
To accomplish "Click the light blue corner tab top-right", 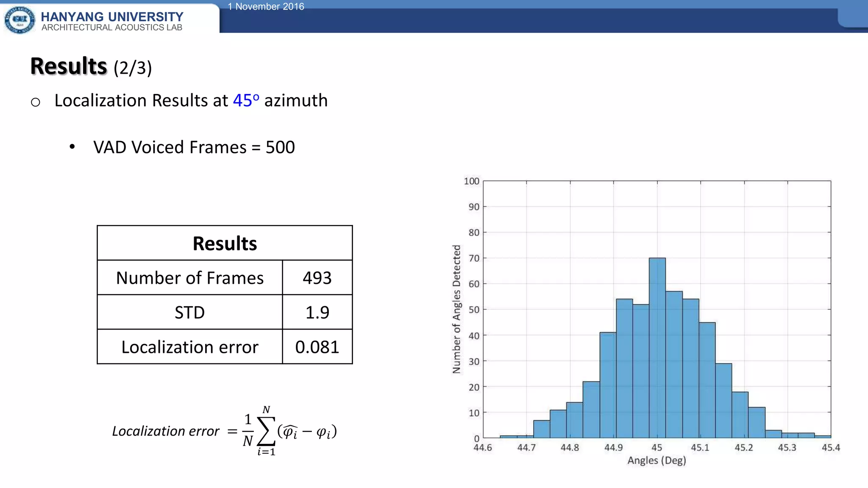I will click(x=853, y=17).
